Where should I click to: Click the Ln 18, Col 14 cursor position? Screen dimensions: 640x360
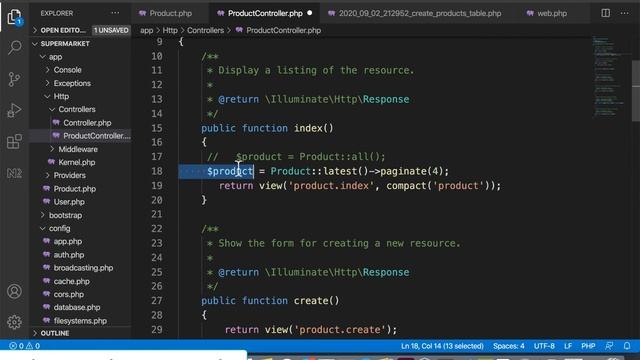tap(442, 346)
